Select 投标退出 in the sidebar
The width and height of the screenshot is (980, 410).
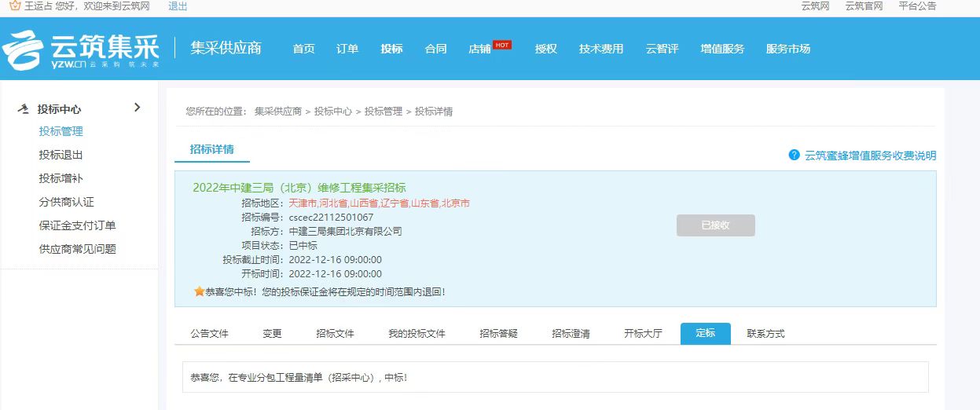61,155
